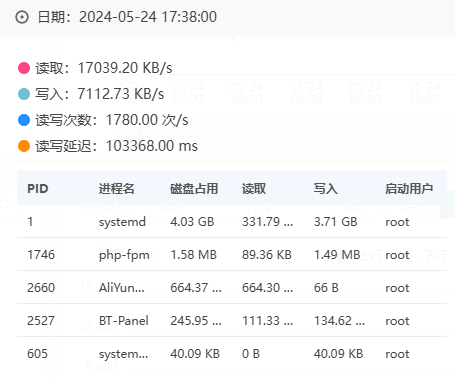Click the 进程名 column header
The image size is (455, 378).
(x=117, y=189)
